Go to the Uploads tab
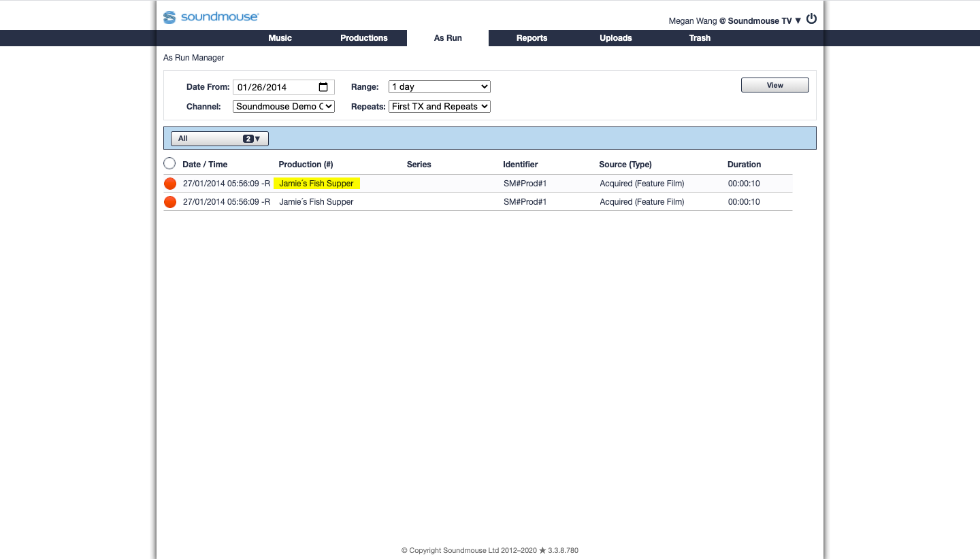Image resolution: width=980 pixels, height=559 pixels. click(616, 38)
